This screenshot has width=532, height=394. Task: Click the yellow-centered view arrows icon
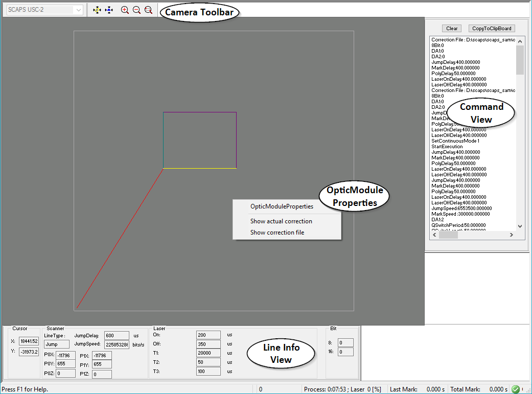click(98, 10)
